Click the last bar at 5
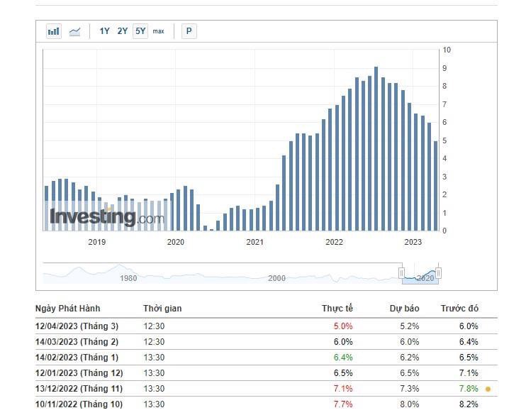Screen dimensions: 509x420 [x=436, y=186]
